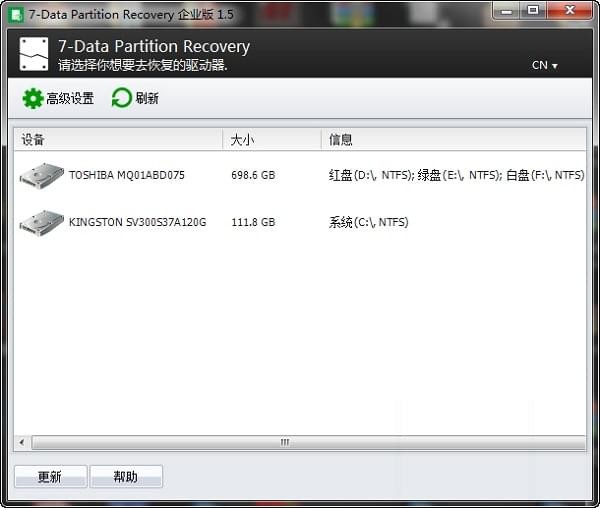Sort by the 信息 column header

click(x=453, y=140)
